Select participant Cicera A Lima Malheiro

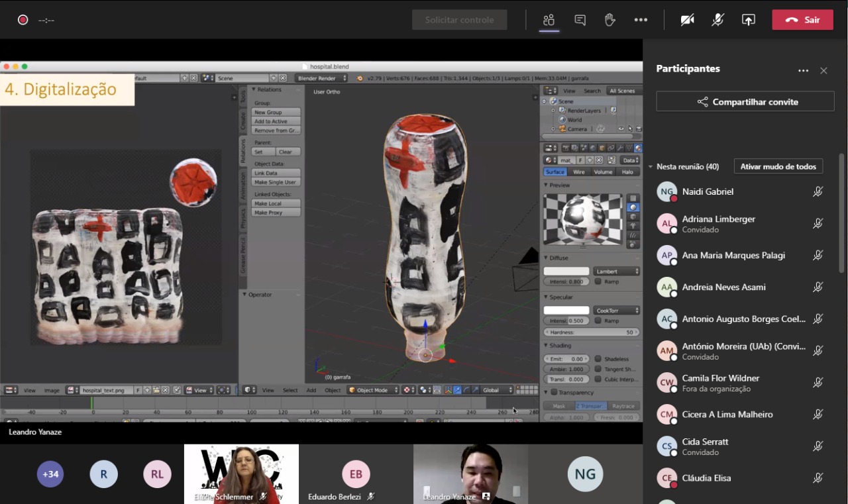(x=740, y=415)
